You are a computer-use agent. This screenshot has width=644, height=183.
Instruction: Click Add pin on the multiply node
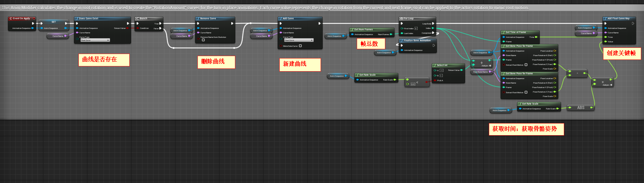(x=607, y=85)
